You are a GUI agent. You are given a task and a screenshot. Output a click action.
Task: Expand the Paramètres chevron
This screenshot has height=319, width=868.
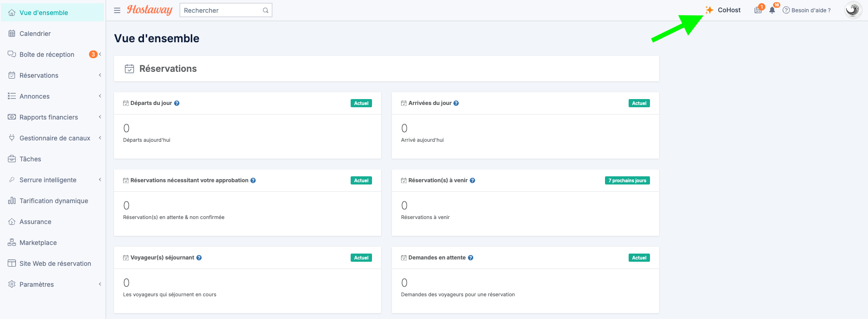click(x=100, y=284)
